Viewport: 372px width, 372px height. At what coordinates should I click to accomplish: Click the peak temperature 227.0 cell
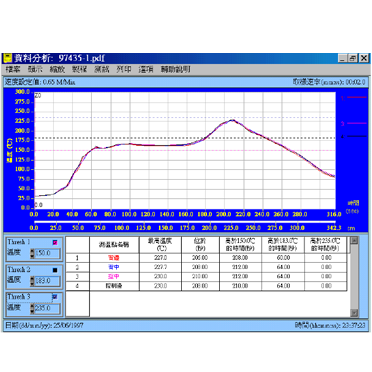[160, 258]
